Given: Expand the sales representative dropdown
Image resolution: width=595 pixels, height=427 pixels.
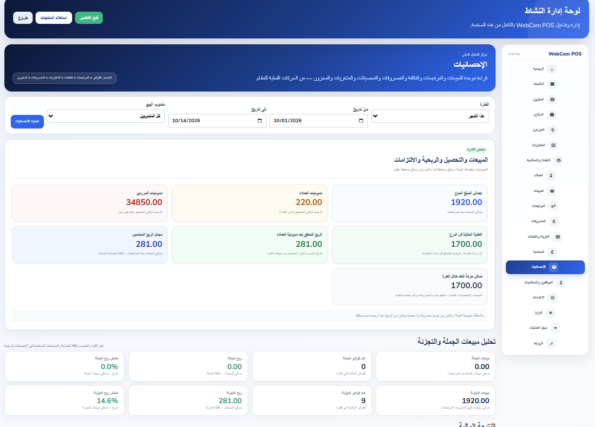Looking at the screenshot, I should (x=105, y=116).
